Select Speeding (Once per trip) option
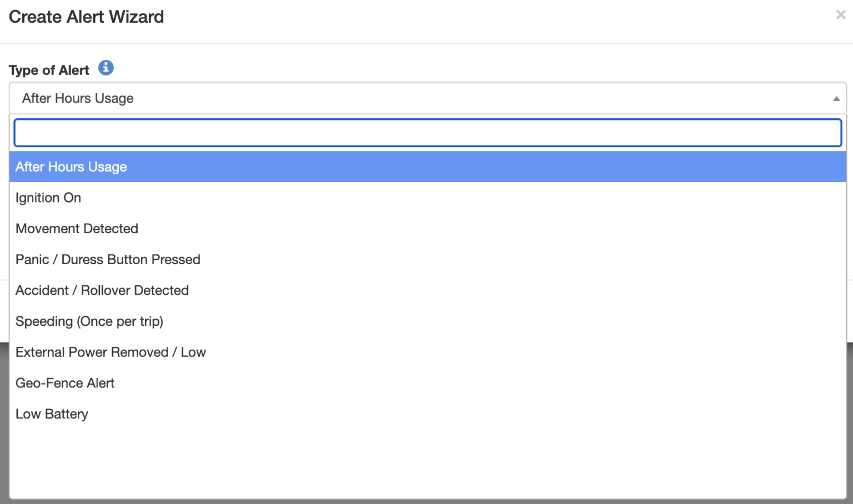The image size is (853, 504). pyautogui.click(x=89, y=321)
